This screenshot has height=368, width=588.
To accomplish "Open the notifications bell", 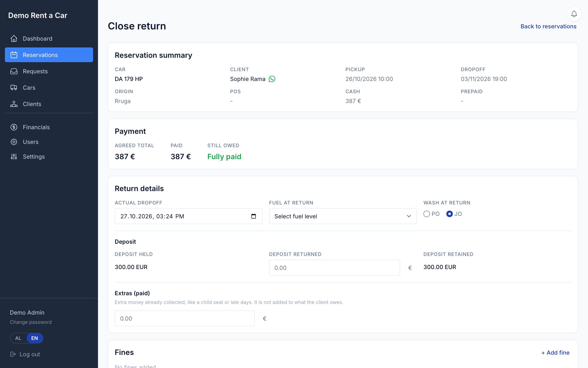I will (574, 14).
